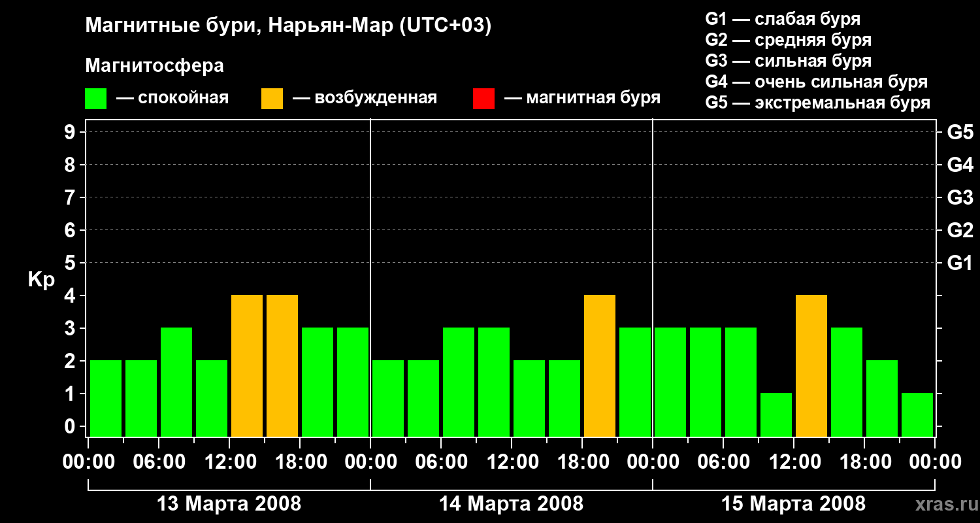
Task: Click the 'Kp' axis title
Action: 41,280
